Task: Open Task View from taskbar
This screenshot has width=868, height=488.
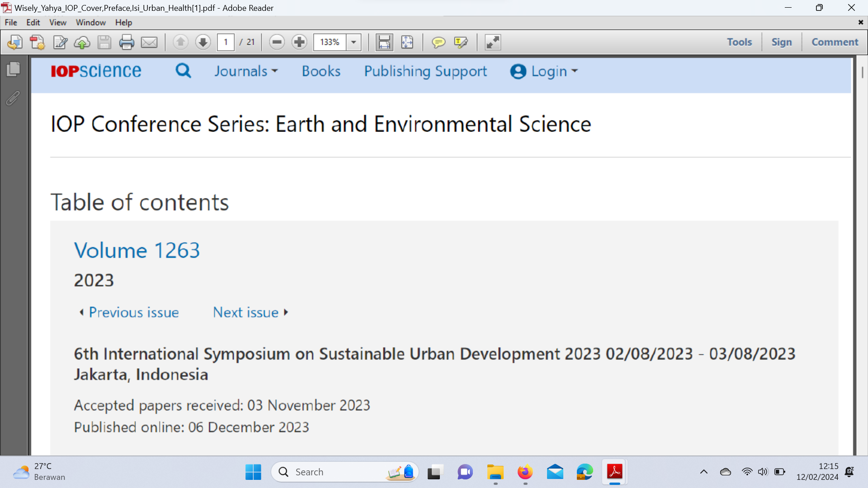Action: [434, 472]
